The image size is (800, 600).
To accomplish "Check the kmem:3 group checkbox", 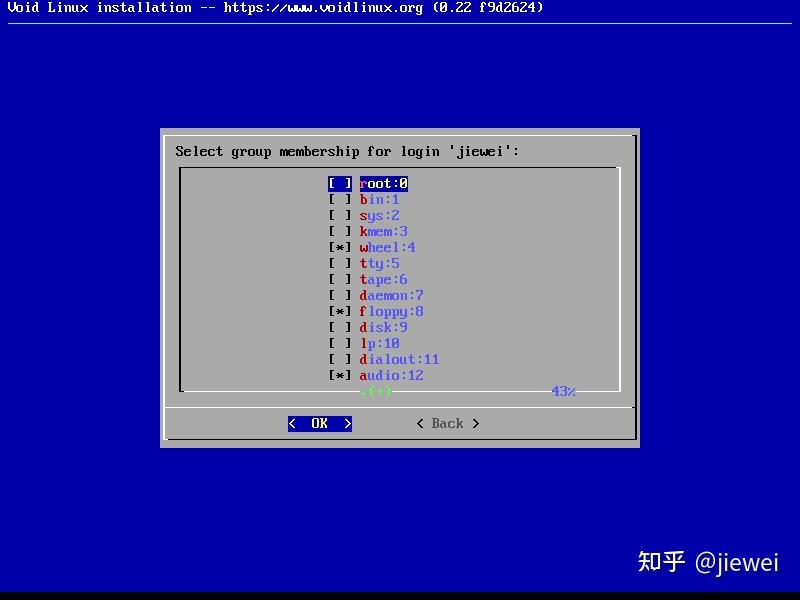I will pyautogui.click(x=339, y=231).
